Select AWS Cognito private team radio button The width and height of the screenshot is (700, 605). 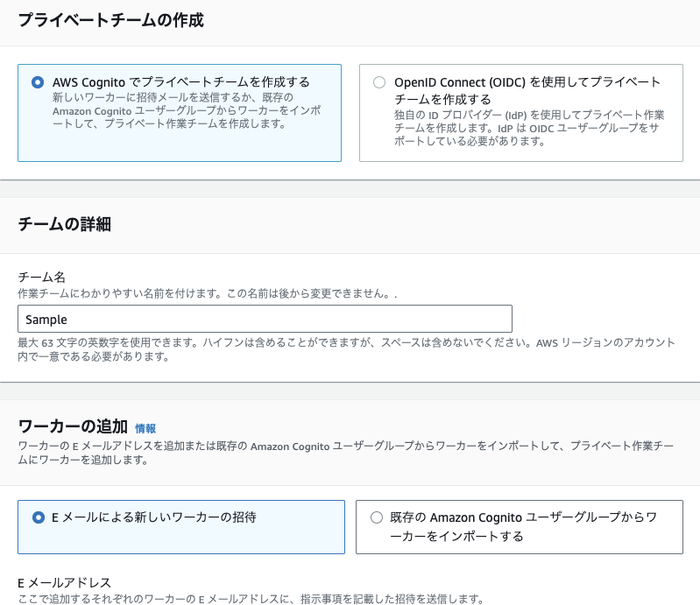pos(38,82)
